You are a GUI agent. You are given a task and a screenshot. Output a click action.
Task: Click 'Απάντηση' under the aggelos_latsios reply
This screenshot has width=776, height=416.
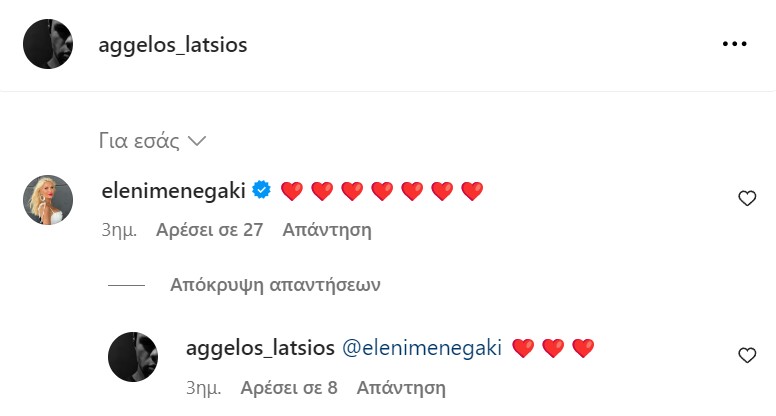point(401,386)
